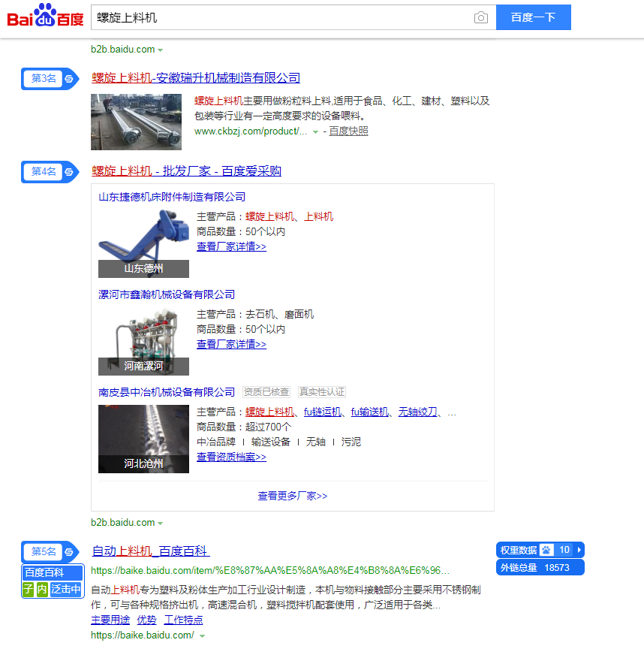
Task: Open 螺旋上料机-安徽瑞升机械制造有限公司 result
Action: [x=196, y=78]
